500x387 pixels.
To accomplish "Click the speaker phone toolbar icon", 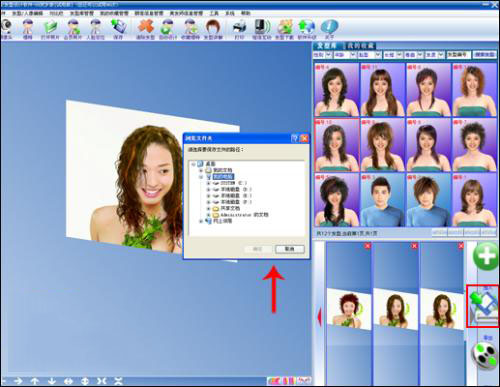I will 262,27.
